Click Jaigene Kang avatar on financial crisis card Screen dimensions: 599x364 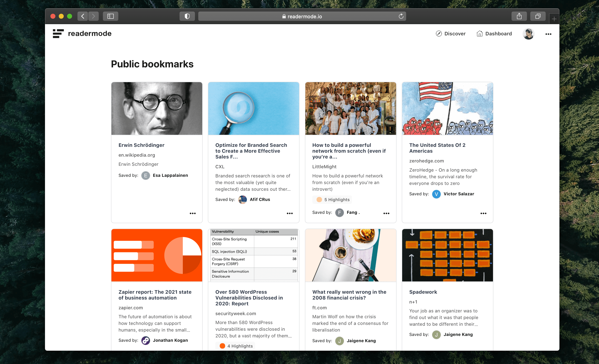click(x=339, y=341)
